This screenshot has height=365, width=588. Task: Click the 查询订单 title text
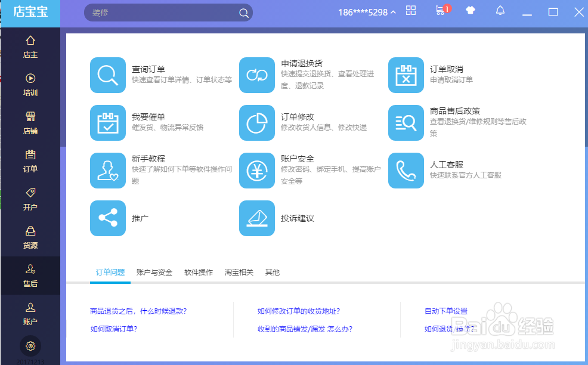point(148,69)
